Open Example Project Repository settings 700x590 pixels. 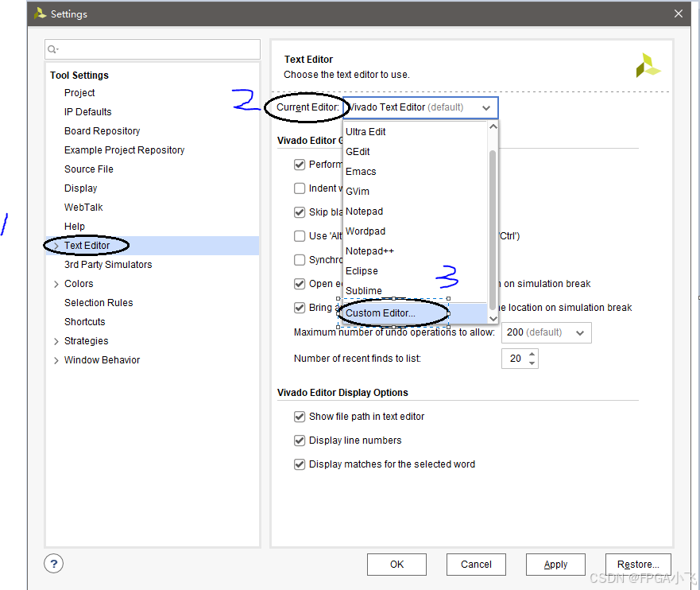click(125, 150)
